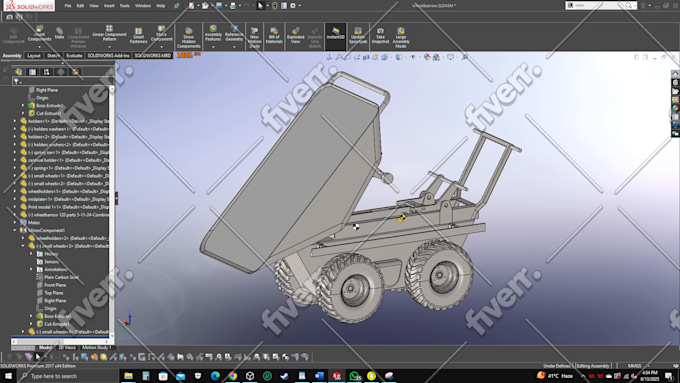This screenshot has width=680, height=383.
Task: Open the ConfigurationManager tab icon
Action: click(x=46, y=72)
